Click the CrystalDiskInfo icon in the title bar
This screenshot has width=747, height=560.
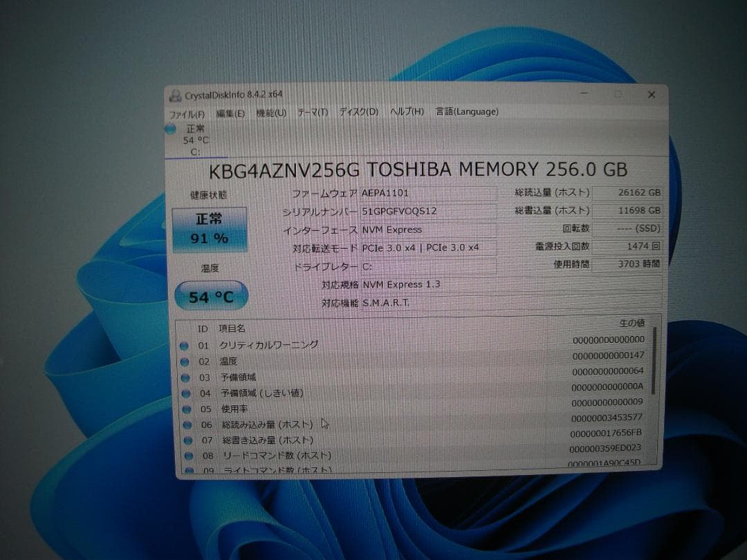click(x=176, y=94)
